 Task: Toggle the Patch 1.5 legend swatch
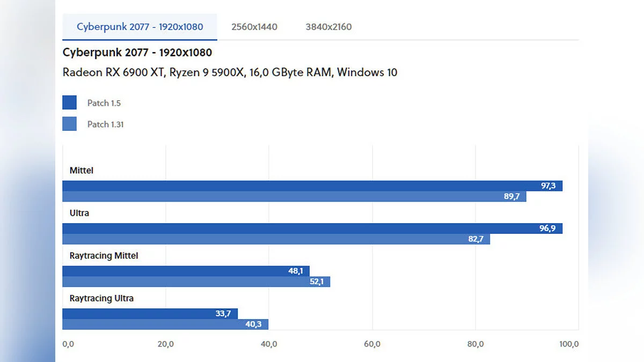click(70, 102)
